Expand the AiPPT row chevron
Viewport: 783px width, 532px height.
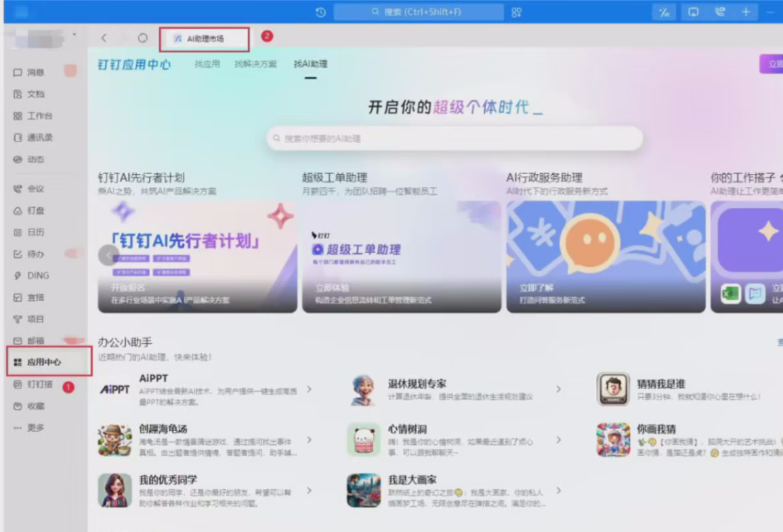click(309, 389)
